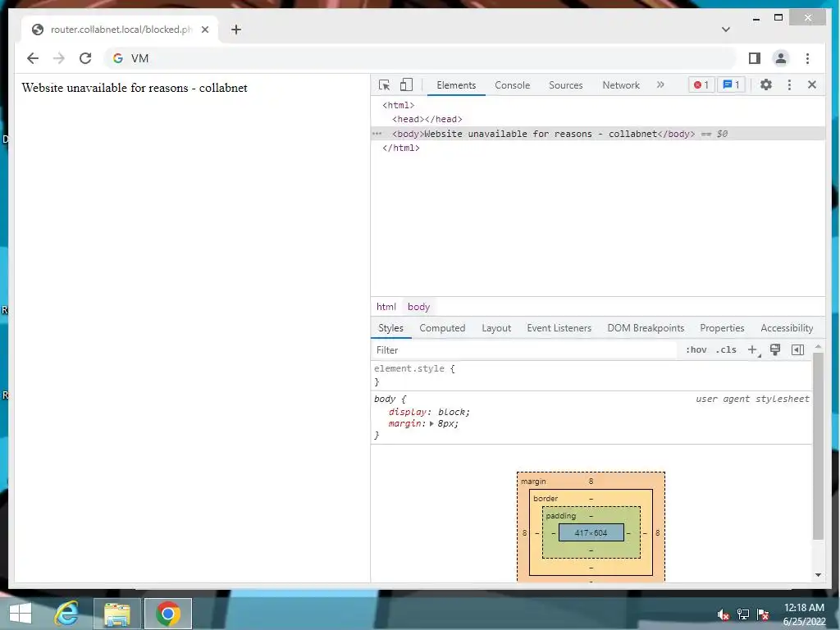Select the html node in DOM tree

[398, 105]
